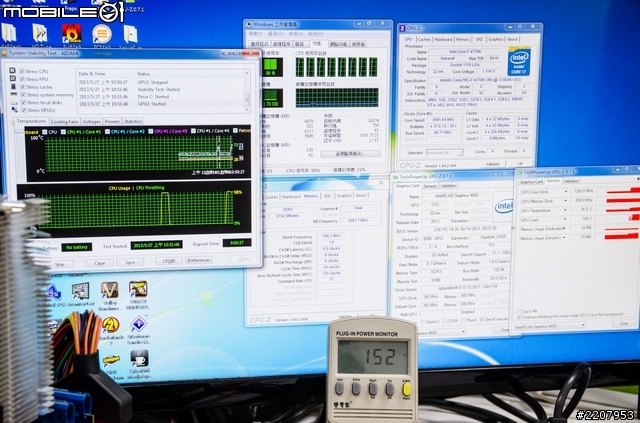Open the GPU Load sensor dropdown
This screenshot has height=423, width=640.
point(566,220)
